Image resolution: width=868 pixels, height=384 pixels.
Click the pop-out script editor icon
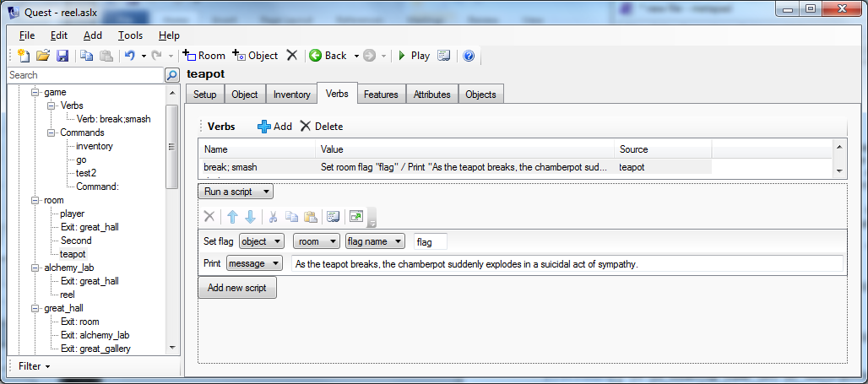tap(355, 217)
